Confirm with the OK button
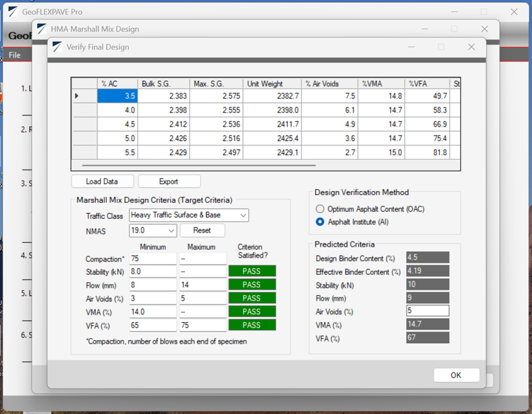Screen dimensions: 532x414 point(456,375)
